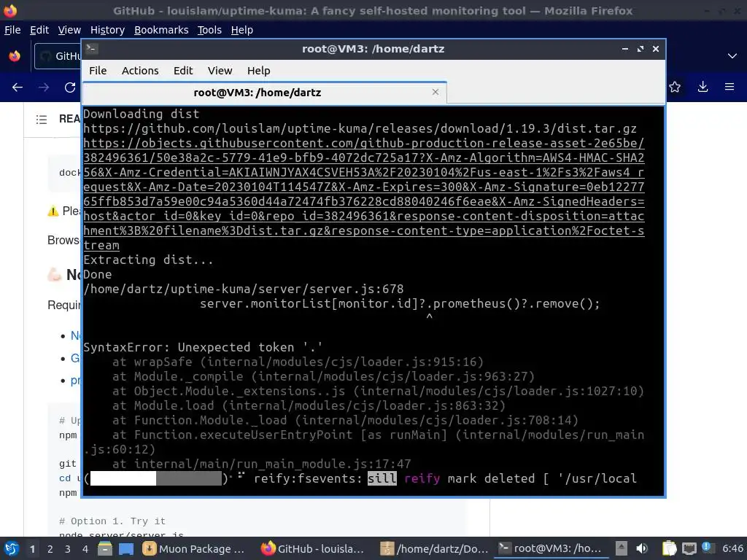The image size is (747, 560).
Task: Open Firefox History menu
Action: pos(107,30)
